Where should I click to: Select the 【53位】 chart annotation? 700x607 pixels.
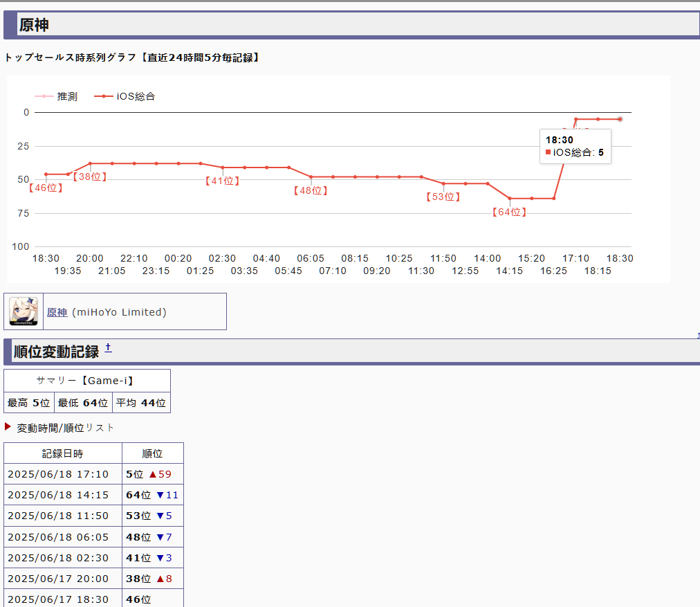(x=443, y=197)
